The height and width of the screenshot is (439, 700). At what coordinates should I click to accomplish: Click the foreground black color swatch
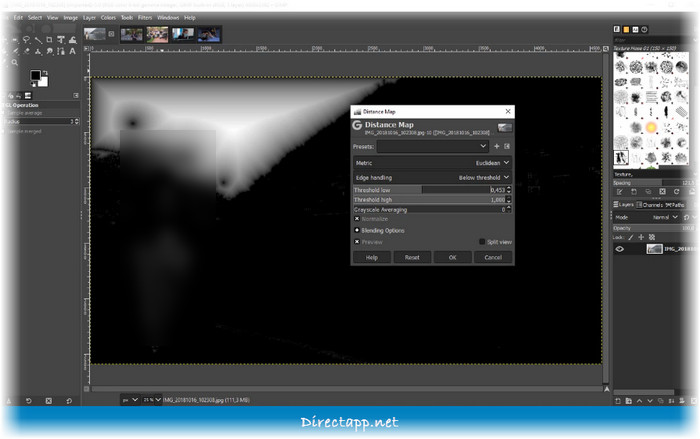33,76
